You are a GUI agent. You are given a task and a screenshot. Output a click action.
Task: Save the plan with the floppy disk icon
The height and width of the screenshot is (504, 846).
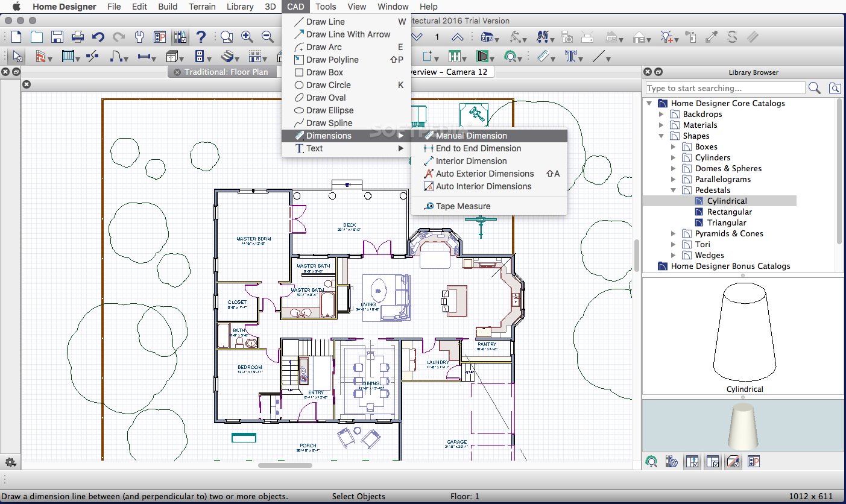coord(57,37)
